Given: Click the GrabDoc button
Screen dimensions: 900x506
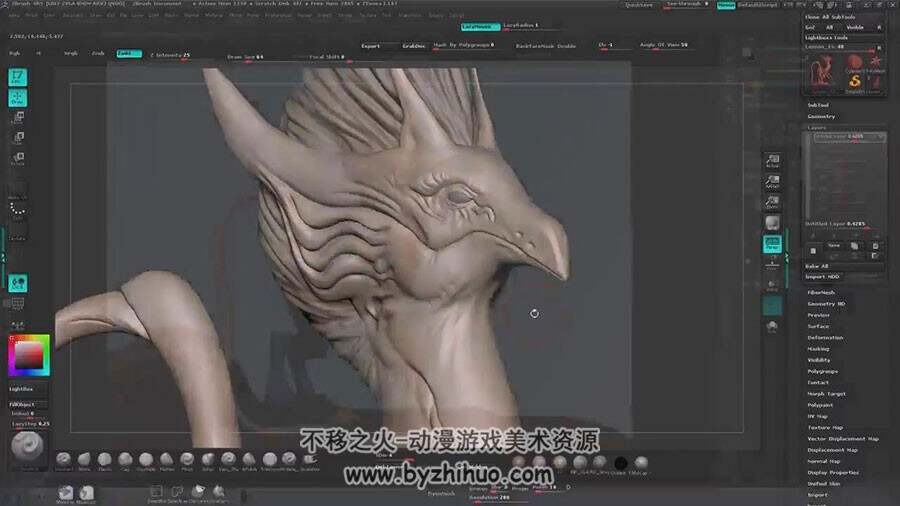Looking at the screenshot, I should pyautogui.click(x=414, y=46).
